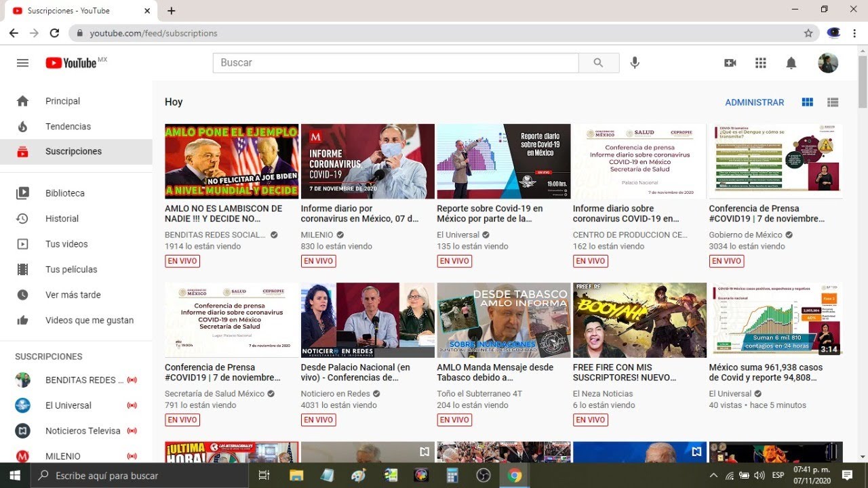
Task: Show hidden tray icons chevron
Action: pyautogui.click(x=714, y=475)
